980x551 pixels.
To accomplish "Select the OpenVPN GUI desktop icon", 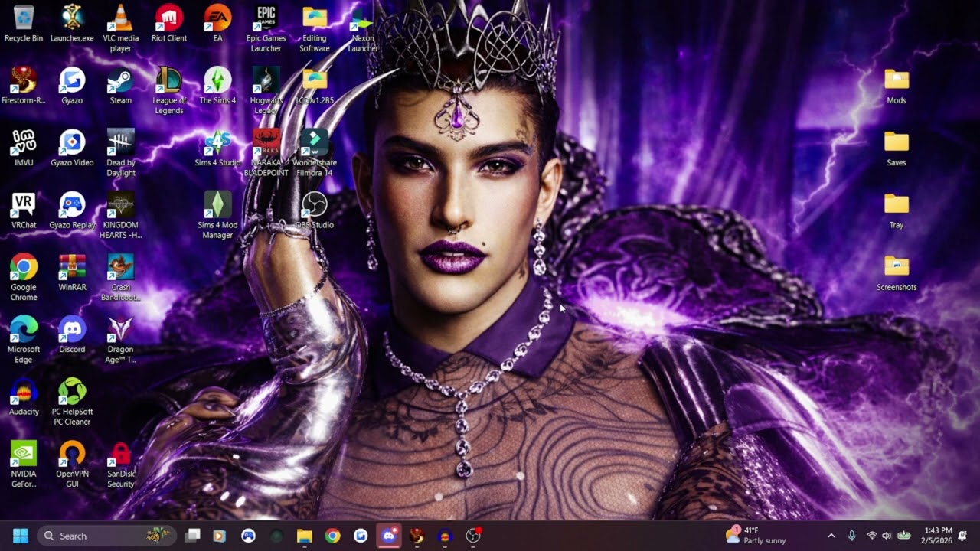I will pyautogui.click(x=72, y=464).
